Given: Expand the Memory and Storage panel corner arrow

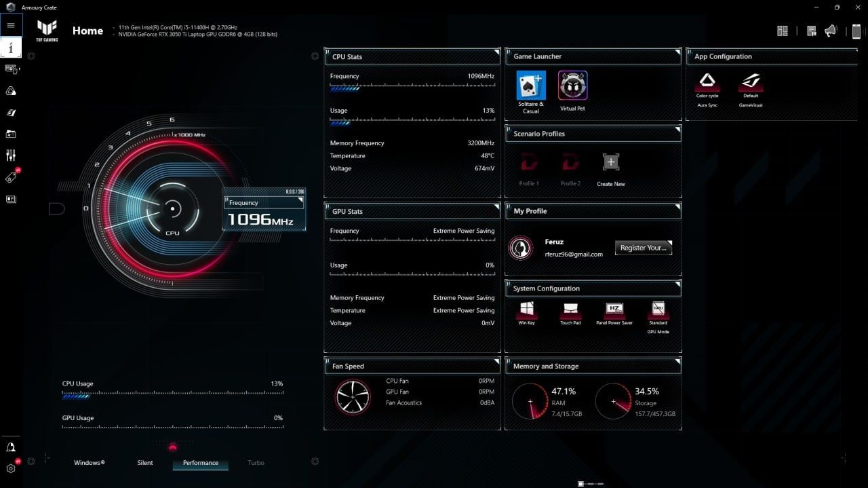Looking at the screenshot, I should [x=677, y=362].
